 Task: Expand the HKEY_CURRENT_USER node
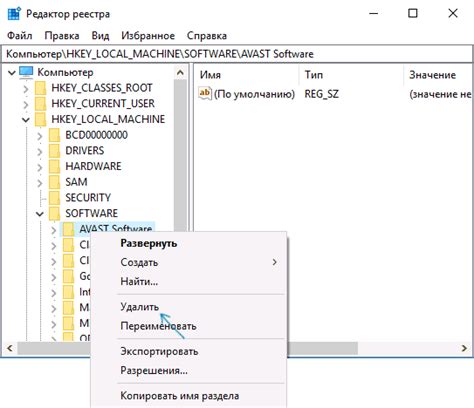[x=26, y=104]
